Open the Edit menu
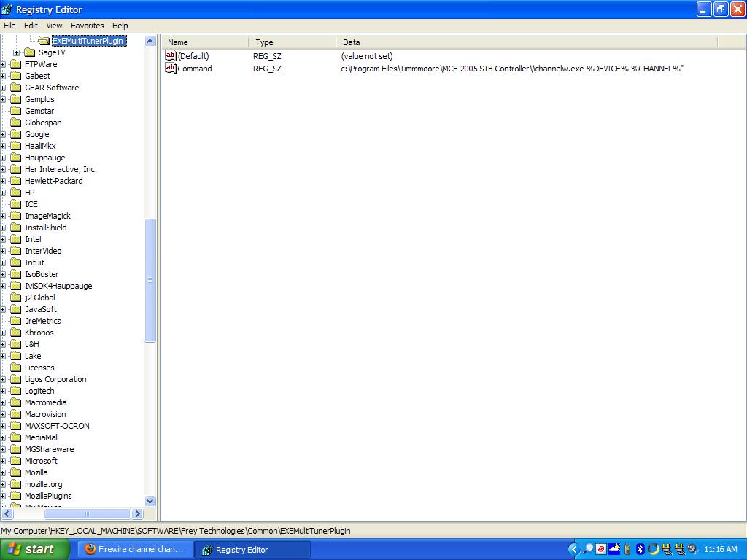747x560 pixels. [x=31, y=26]
